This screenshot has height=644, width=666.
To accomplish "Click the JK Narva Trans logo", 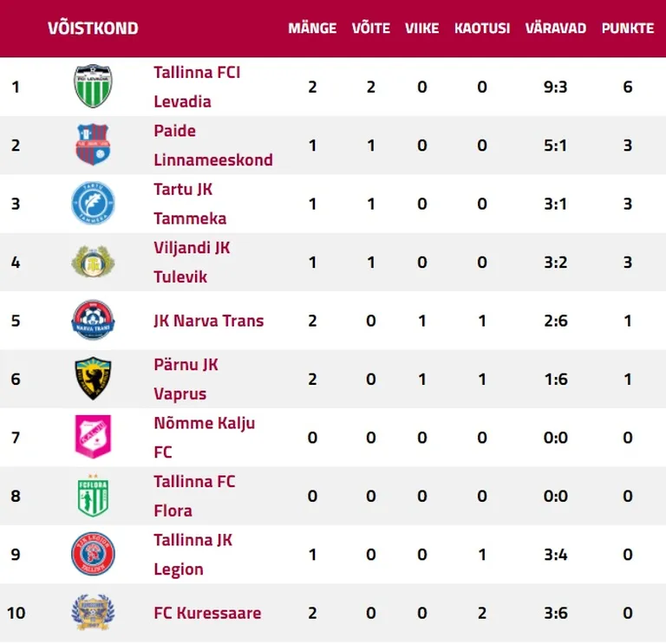I will point(93,320).
